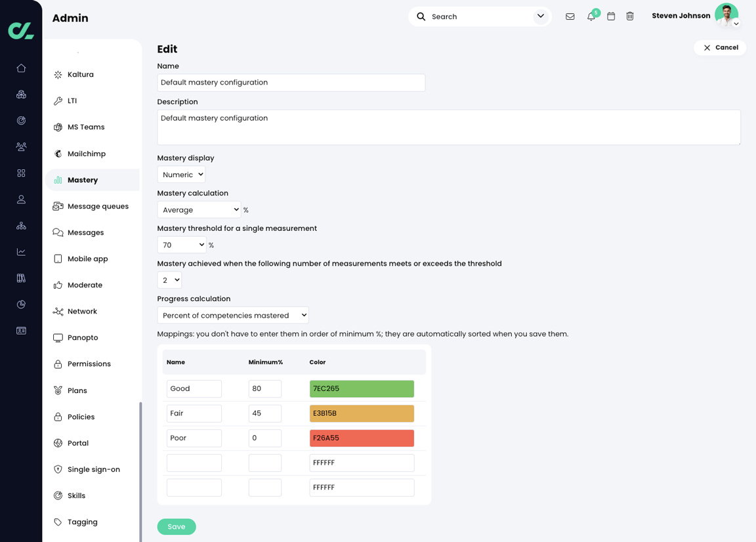Select the MS Teams icon in the settings list

tap(58, 127)
